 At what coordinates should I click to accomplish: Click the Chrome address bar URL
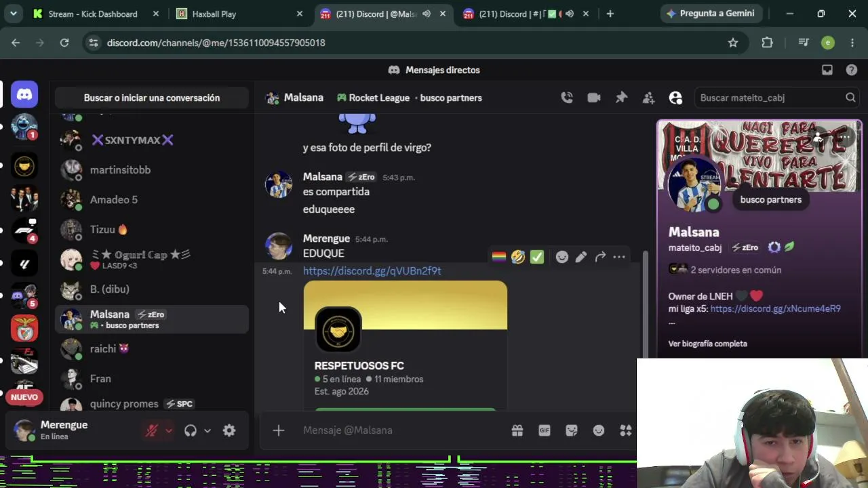(x=216, y=43)
